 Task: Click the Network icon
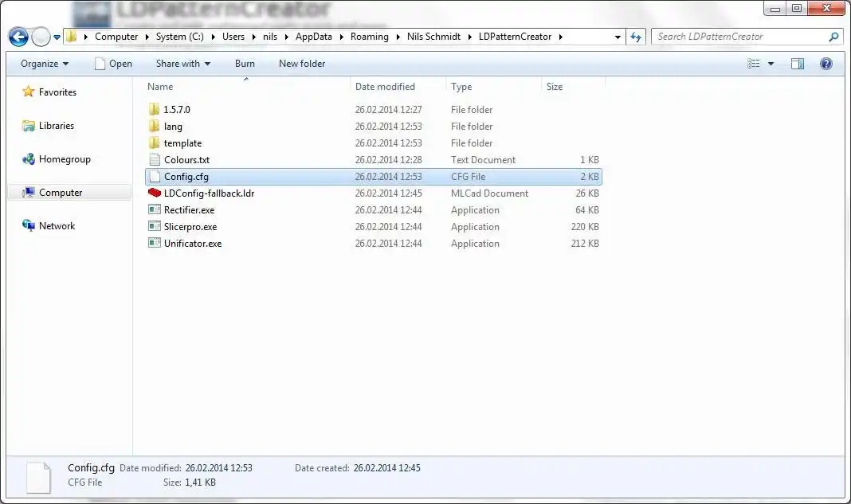coord(28,225)
